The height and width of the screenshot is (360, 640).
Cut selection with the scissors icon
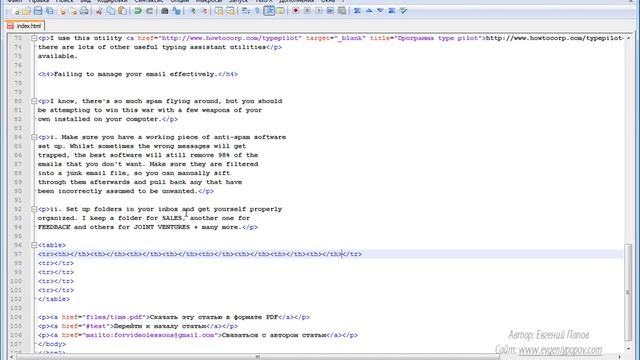coord(99,11)
